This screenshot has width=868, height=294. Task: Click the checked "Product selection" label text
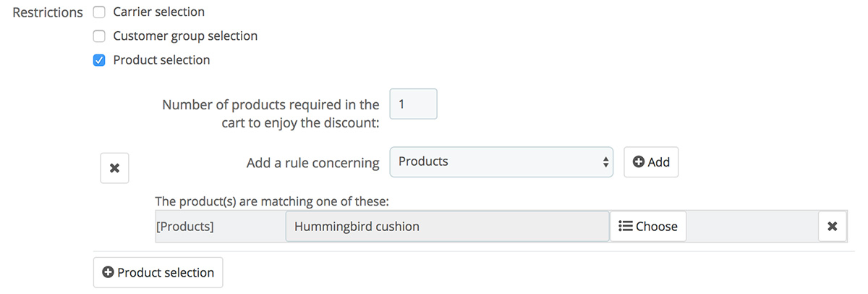[x=161, y=60]
